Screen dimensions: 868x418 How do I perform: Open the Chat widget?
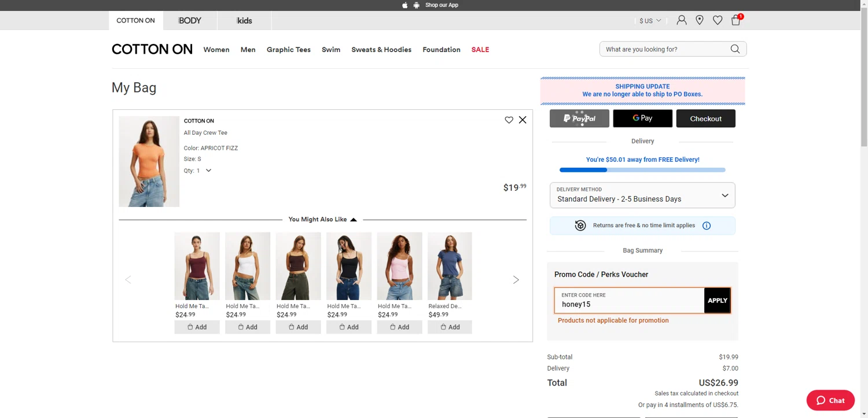click(x=830, y=400)
